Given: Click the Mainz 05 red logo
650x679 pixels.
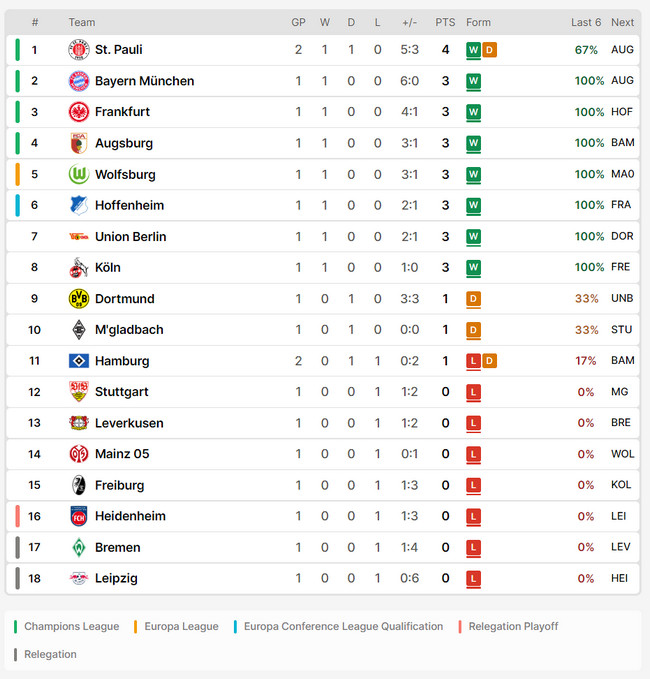Looking at the screenshot, I should (x=79, y=454).
